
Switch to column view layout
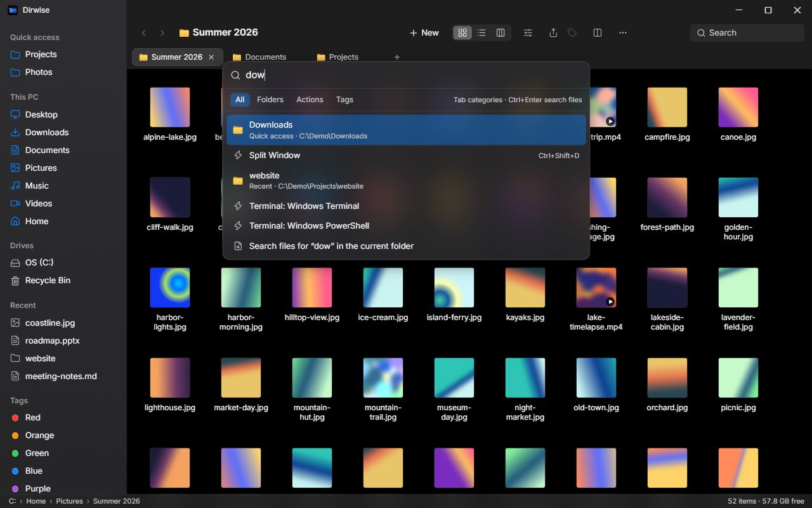[x=501, y=33]
